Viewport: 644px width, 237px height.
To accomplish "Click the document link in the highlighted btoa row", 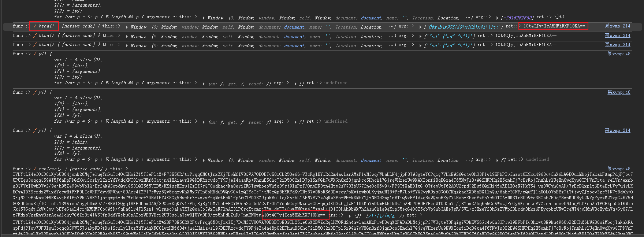I will pos(294,27).
